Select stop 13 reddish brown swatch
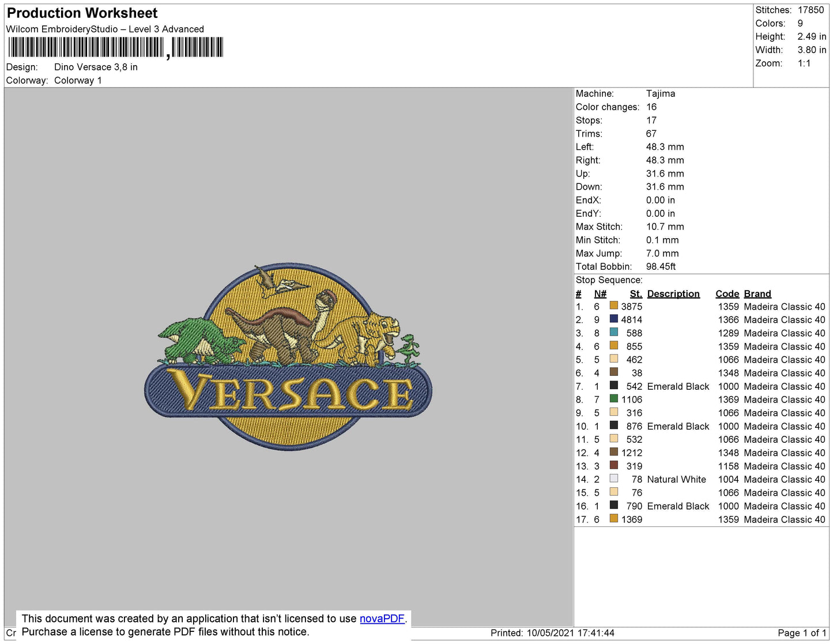 pyautogui.click(x=614, y=465)
